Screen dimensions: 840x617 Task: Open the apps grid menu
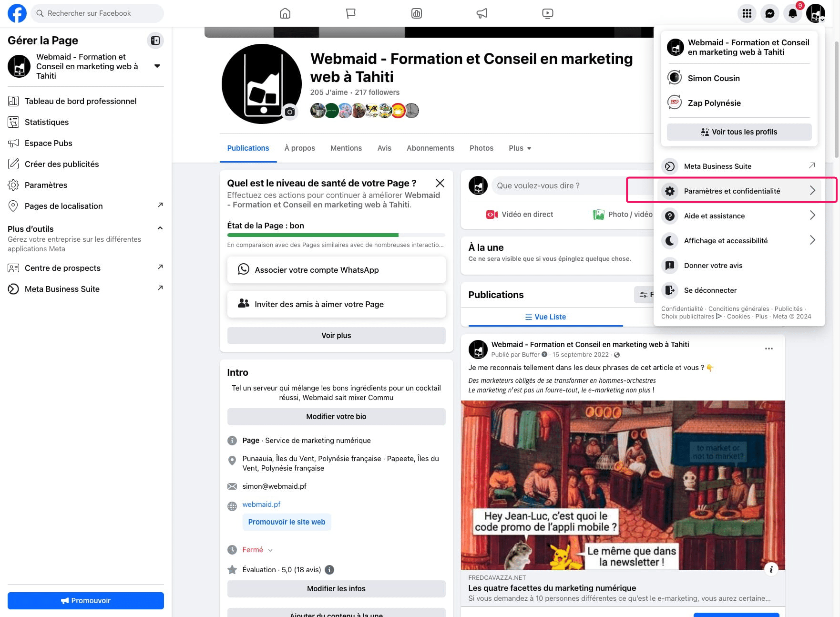(747, 13)
